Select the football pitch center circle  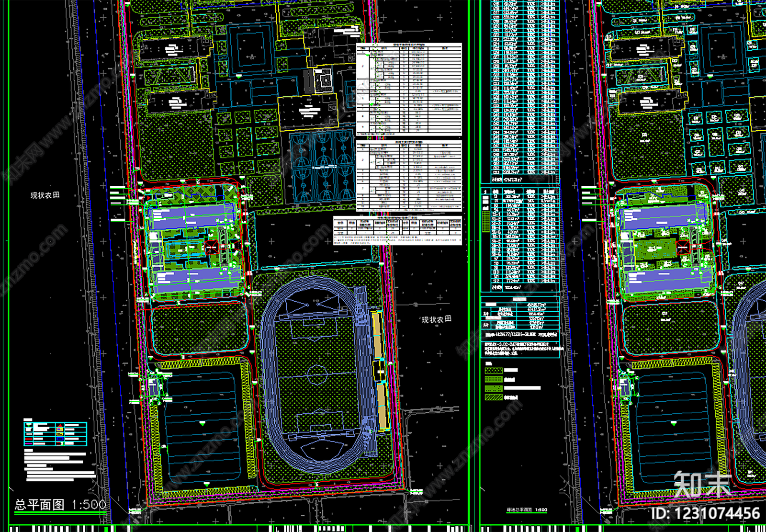click(x=316, y=375)
